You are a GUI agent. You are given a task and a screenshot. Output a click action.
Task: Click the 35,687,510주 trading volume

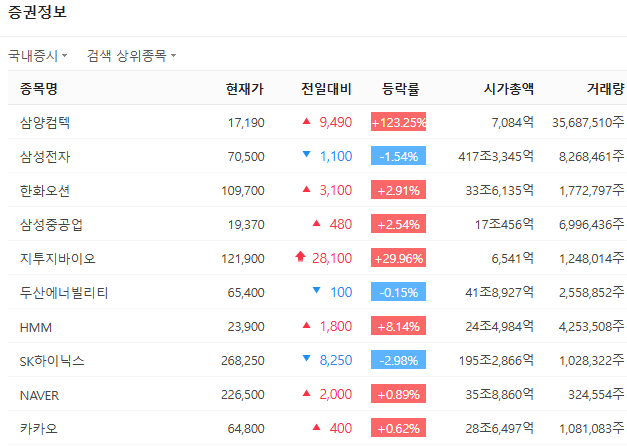[588, 122]
